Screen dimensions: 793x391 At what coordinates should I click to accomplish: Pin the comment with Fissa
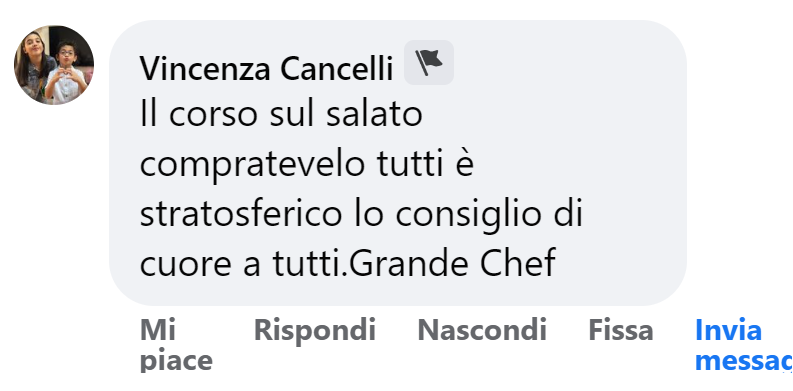pyautogui.click(x=621, y=330)
